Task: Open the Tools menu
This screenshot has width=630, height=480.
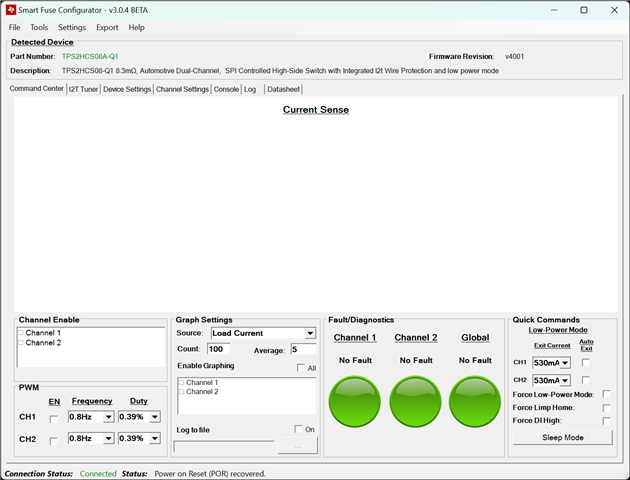Action: [x=39, y=27]
